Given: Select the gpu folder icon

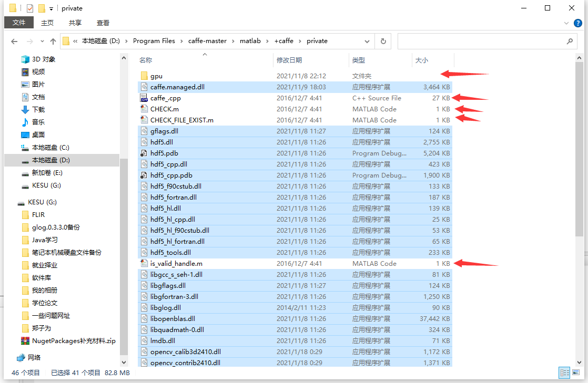Looking at the screenshot, I should pyautogui.click(x=144, y=76).
